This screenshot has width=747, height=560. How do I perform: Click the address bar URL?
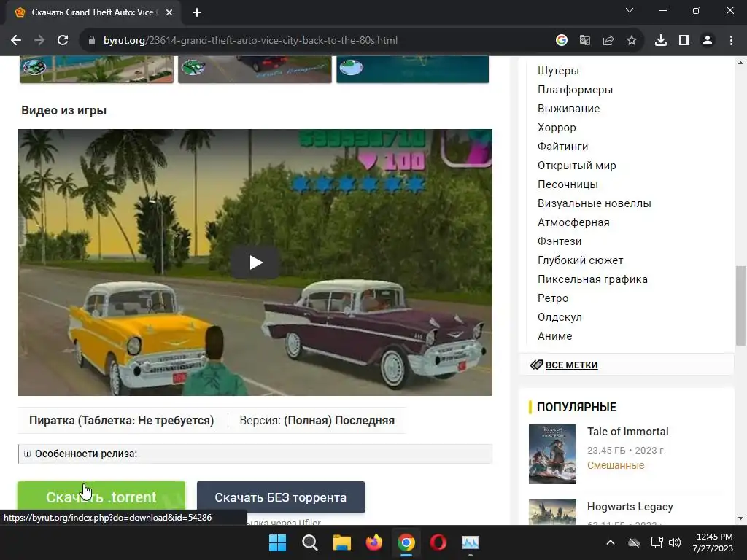(x=251, y=41)
